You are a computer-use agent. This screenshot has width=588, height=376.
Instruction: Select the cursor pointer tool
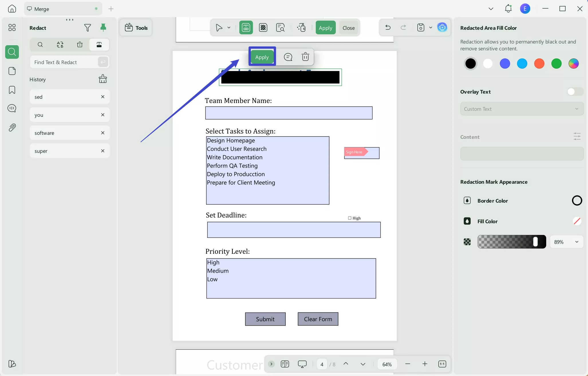point(219,28)
